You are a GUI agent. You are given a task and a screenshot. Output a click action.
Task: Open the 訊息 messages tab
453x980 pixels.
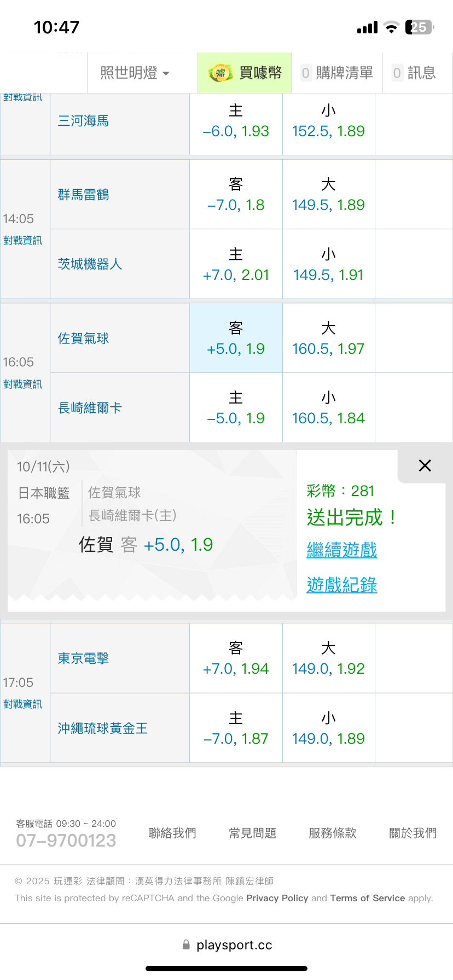(x=414, y=73)
